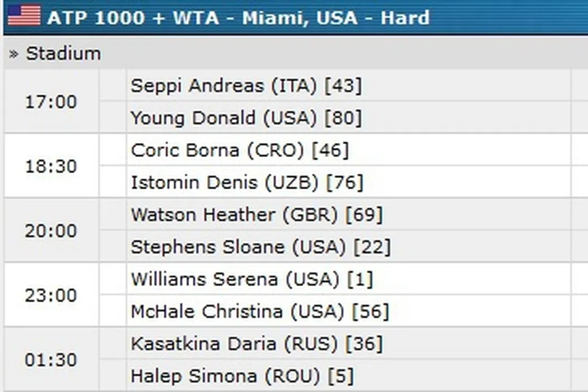The width and height of the screenshot is (588, 392).
Task: Select Halep Simona player link
Action: coord(195,376)
